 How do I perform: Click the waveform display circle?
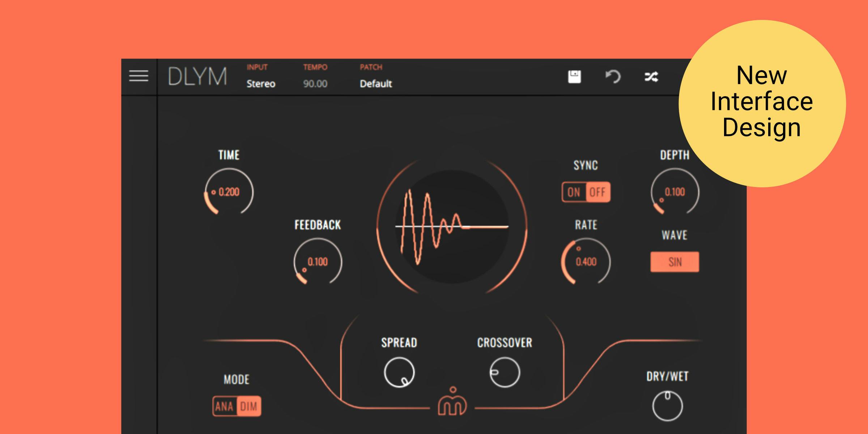[x=452, y=227]
